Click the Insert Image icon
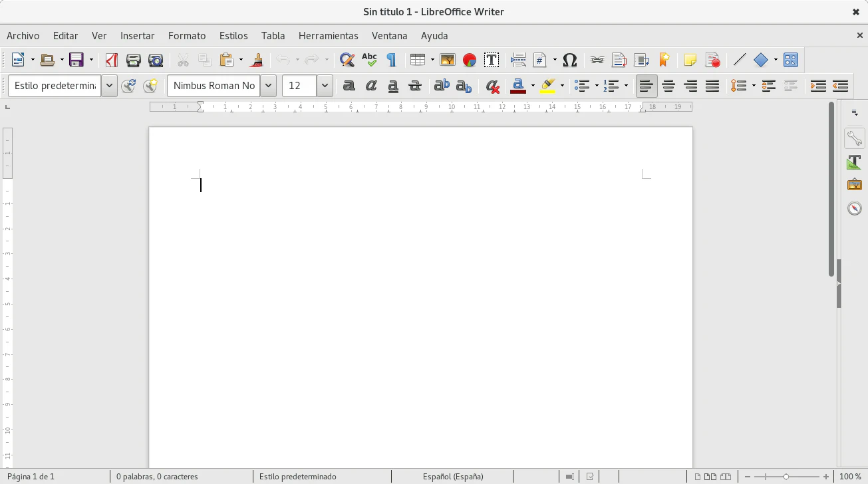Viewport: 868px width, 484px height. coord(447,60)
